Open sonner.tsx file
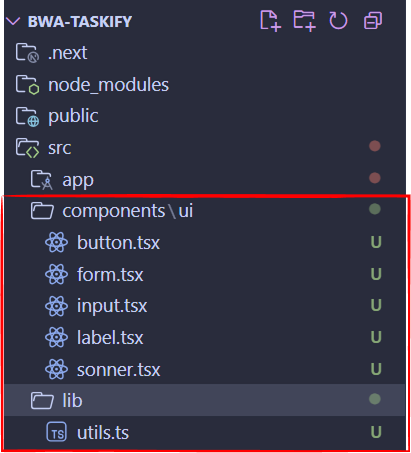The height and width of the screenshot is (453, 411). (119, 369)
